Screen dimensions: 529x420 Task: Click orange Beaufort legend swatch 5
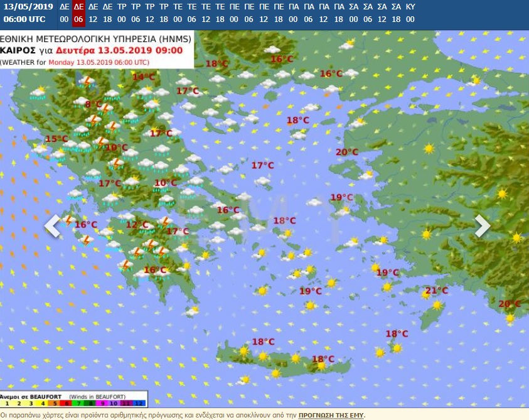pos(55,404)
